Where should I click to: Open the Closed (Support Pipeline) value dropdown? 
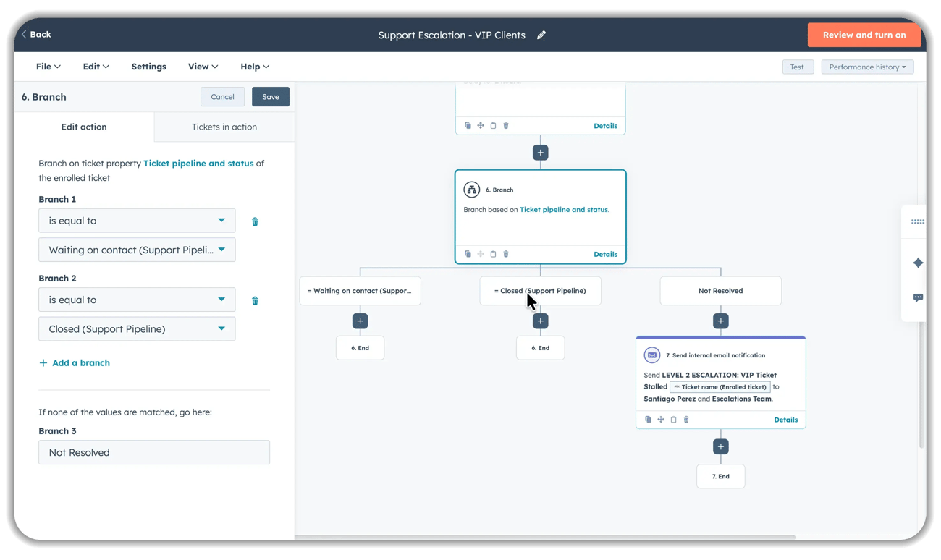(137, 328)
